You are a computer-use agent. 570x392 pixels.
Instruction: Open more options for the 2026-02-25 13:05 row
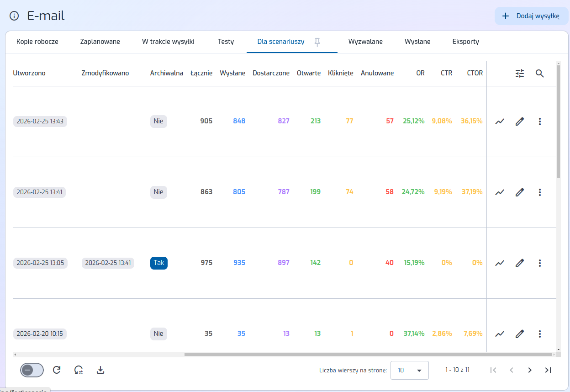click(x=539, y=263)
